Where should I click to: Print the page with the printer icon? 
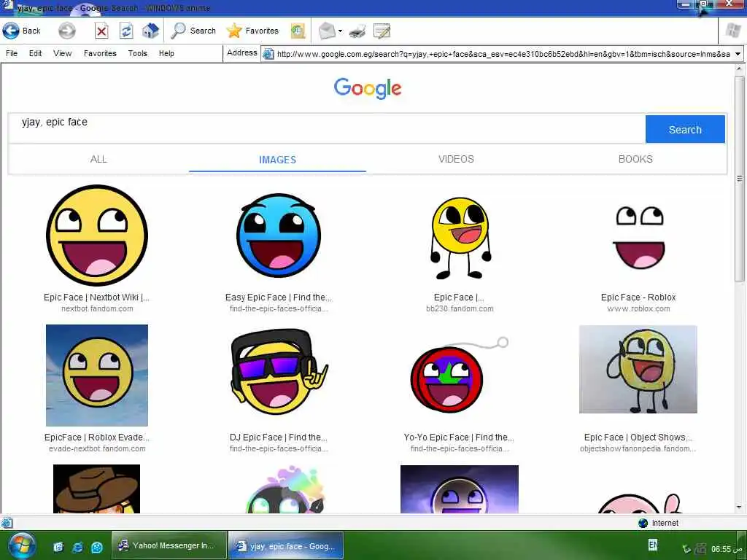357,31
